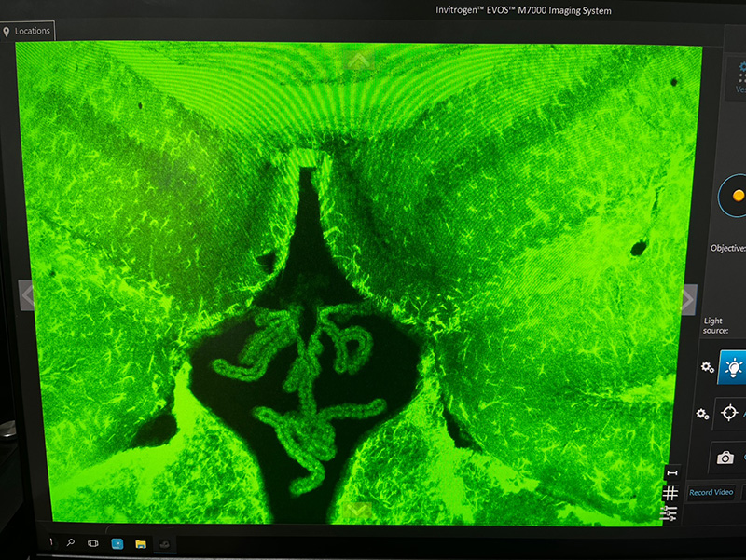The height and width of the screenshot is (560, 746).
Task: Open File Explorer from the taskbar
Action: tap(141, 542)
